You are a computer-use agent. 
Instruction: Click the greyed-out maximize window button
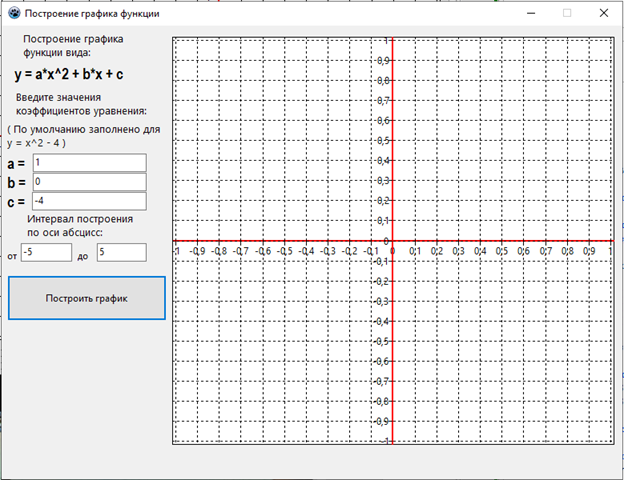pyautogui.click(x=567, y=14)
